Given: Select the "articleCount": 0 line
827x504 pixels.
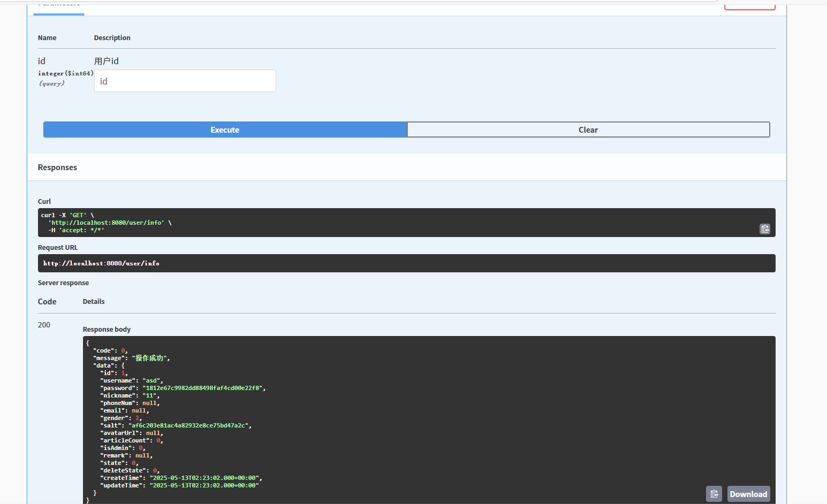Looking at the screenshot, I should [x=132, y=440].
